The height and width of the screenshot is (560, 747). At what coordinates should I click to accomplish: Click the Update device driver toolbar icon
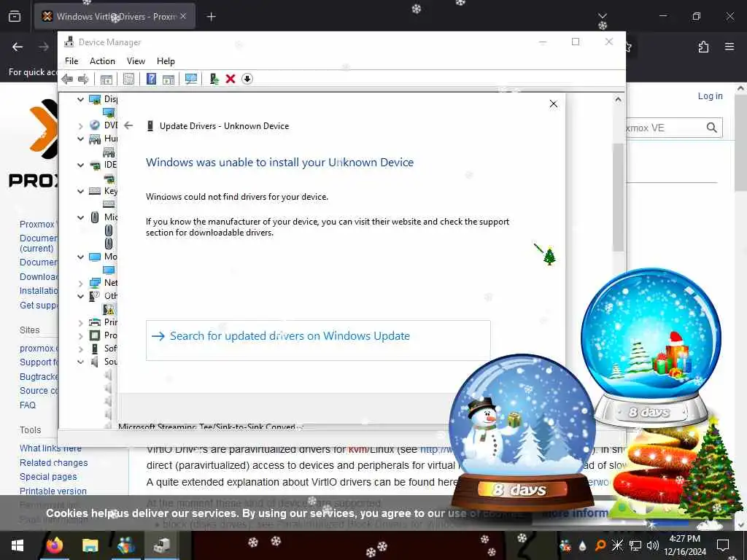214,79
